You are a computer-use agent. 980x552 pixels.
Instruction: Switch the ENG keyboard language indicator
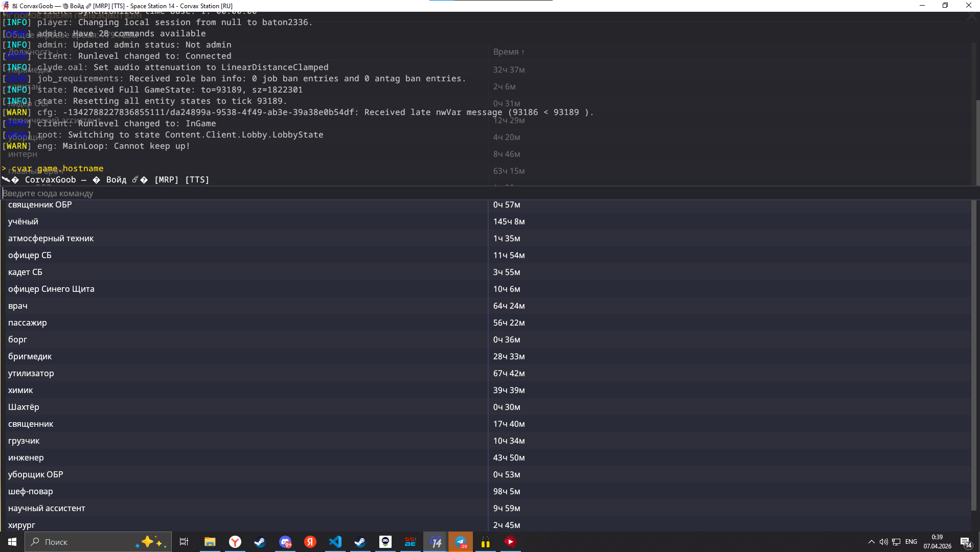(x=911, y=542)
